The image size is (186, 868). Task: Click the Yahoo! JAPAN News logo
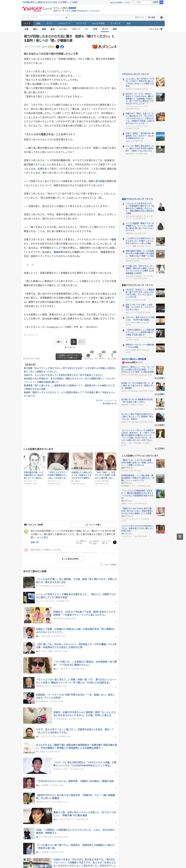coord(37,9)
